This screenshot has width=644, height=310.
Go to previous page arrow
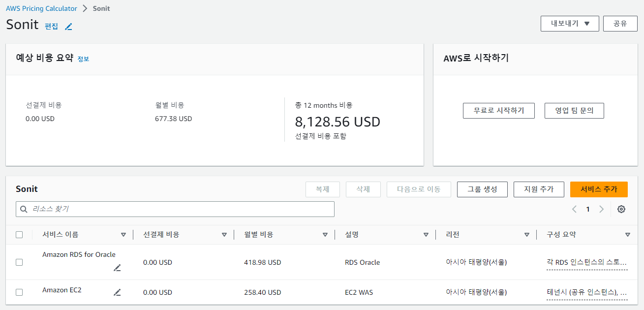[x=574, y=209]
